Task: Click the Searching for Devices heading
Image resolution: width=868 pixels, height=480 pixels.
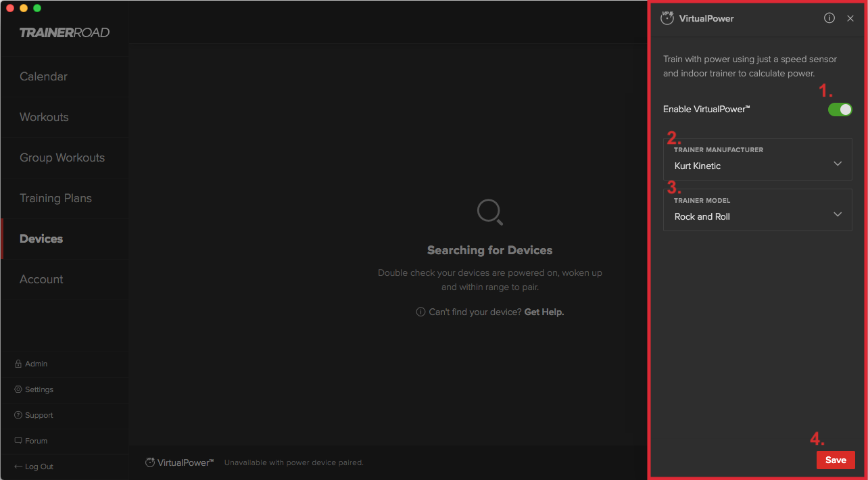Action: pyautogui.click(x=489, y=250)
